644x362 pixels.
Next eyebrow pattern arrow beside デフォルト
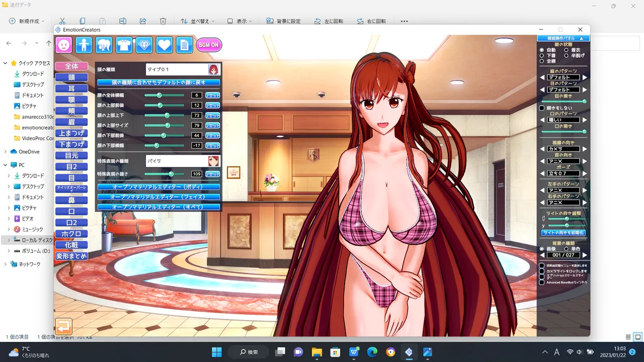[x=585, y=78]
